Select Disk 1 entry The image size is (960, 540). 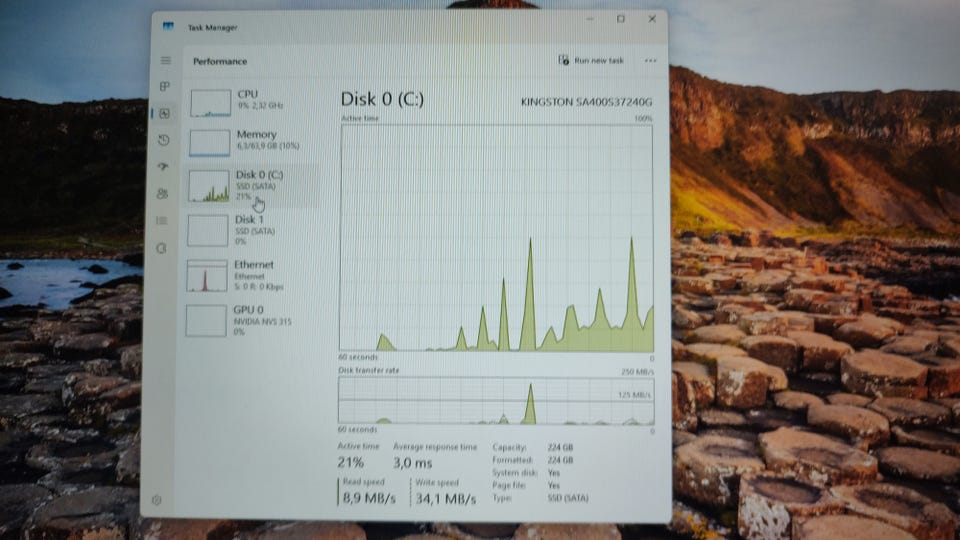pos(251,230)
